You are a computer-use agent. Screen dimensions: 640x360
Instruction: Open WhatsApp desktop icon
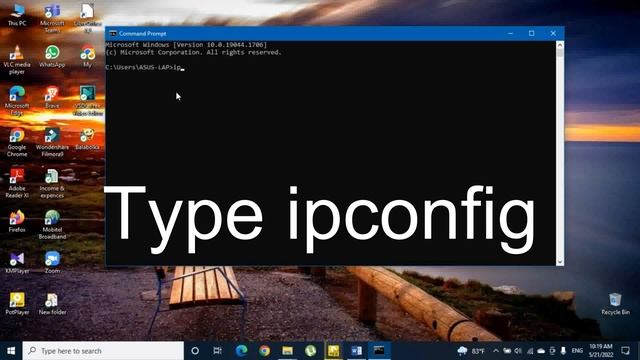(x=52, y=56)
